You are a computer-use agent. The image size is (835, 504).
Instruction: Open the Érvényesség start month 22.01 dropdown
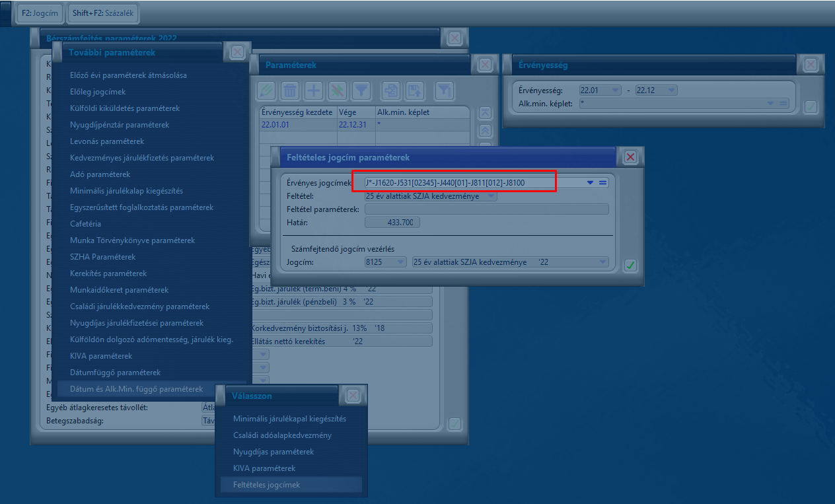tap(616, 90)
